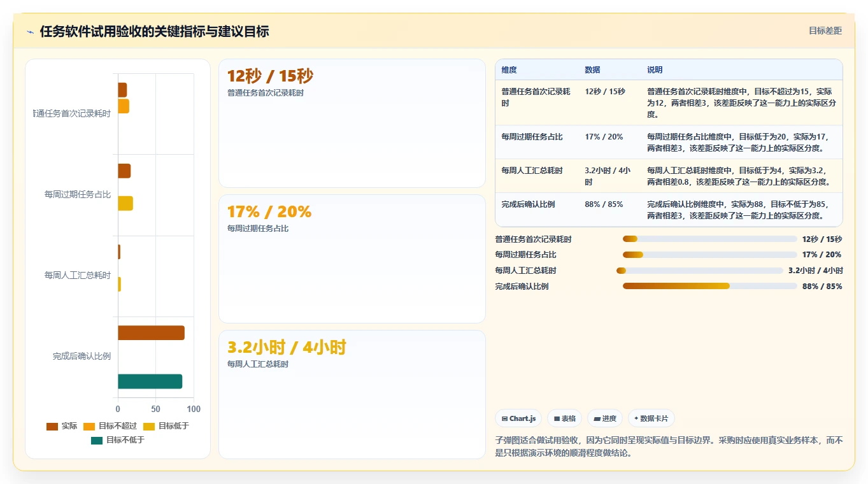Select the 17% / 20% card heading

pos(269,212)
